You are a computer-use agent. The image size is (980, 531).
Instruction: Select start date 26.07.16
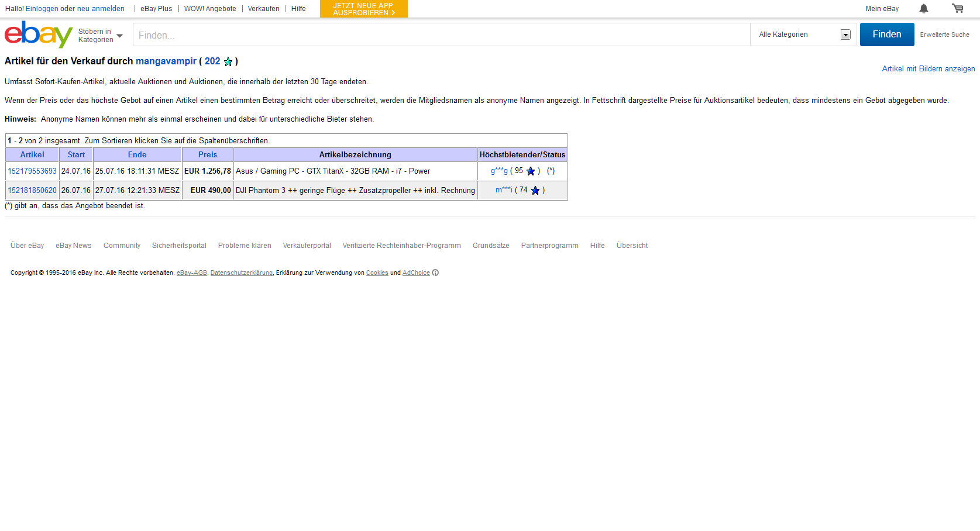[76, 190]
